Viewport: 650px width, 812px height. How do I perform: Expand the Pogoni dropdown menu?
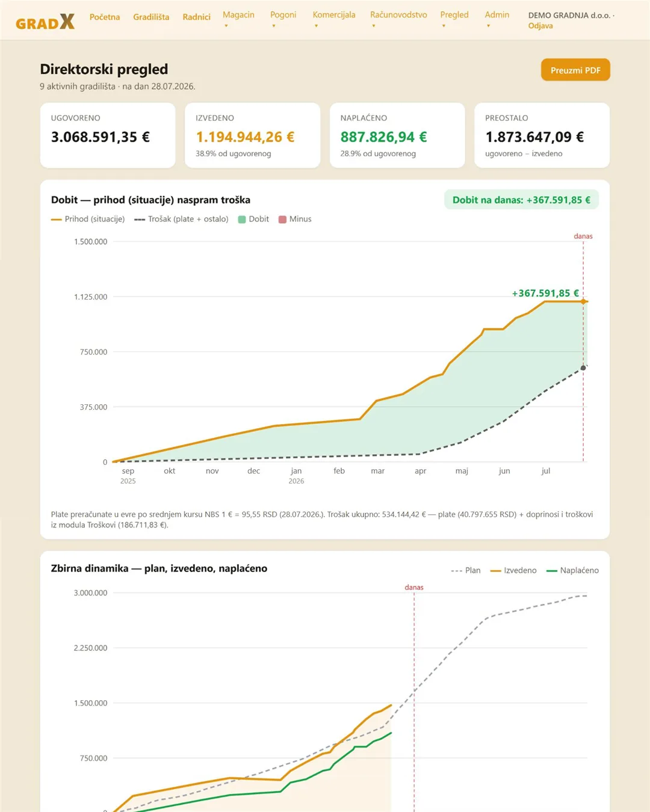[x=283, y=20]
